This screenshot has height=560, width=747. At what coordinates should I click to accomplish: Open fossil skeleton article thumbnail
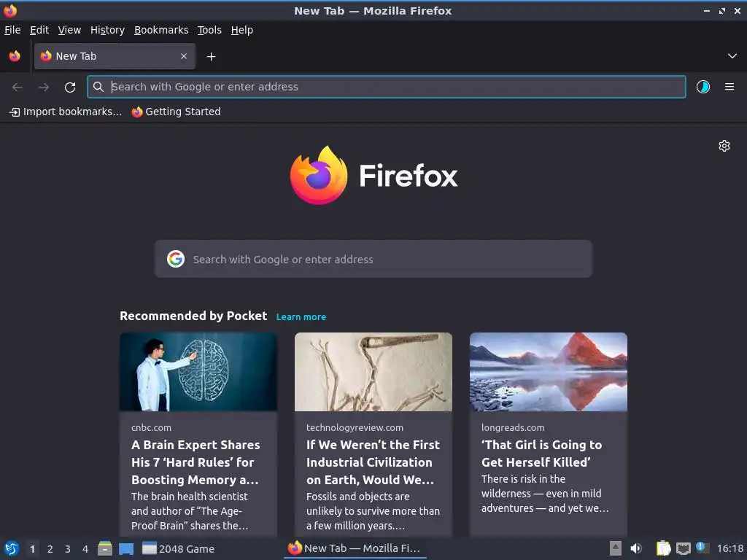point(373,372)
